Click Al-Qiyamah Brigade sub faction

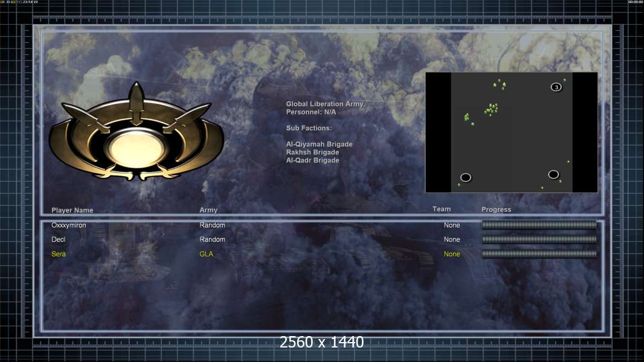tap(319, 144)
